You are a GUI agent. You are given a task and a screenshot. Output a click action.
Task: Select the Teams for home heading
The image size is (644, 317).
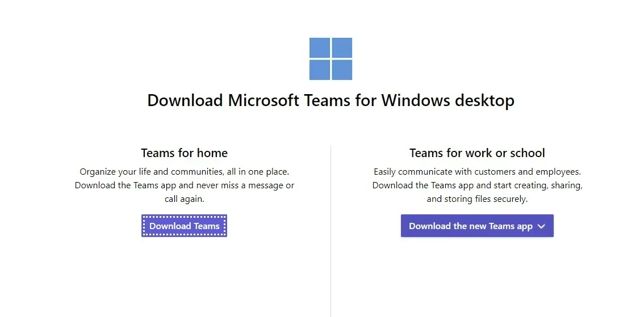pos(184,153)
